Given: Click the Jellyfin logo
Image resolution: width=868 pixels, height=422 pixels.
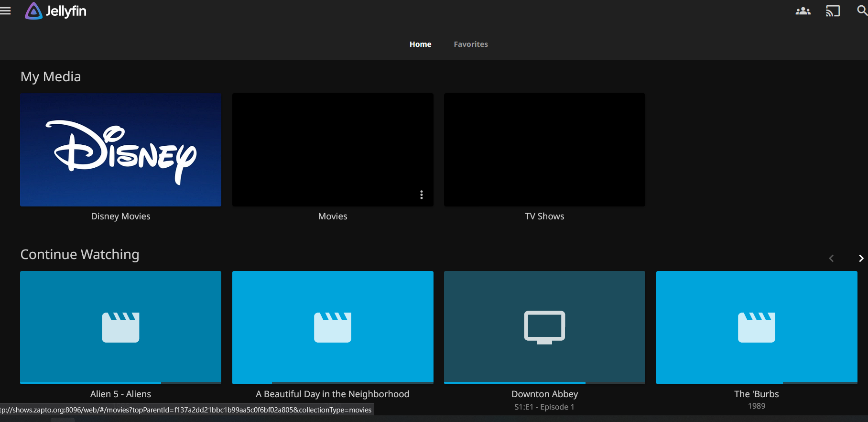Looking at the screenshot, I should pos(56,11).
